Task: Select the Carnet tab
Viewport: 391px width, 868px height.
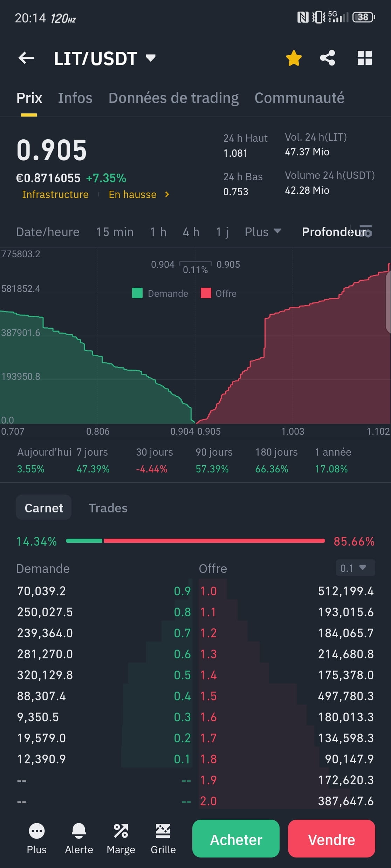Action: click(x=44, y=507)
